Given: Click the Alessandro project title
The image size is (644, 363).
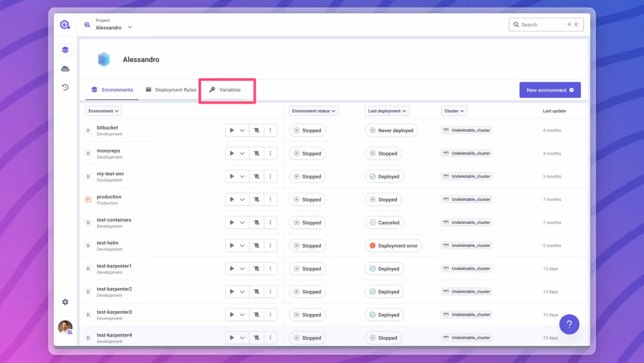Looking at the screenshot, I should [141, 59].
